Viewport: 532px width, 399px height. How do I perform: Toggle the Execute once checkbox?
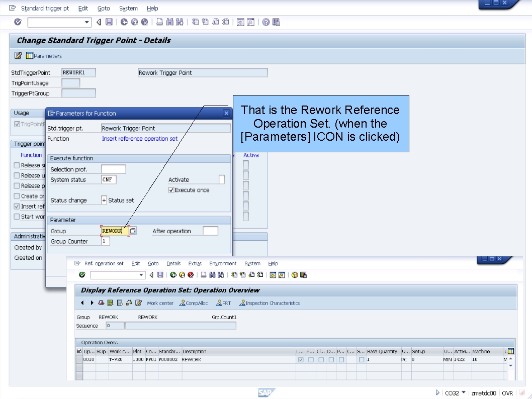tap(171, 190)
